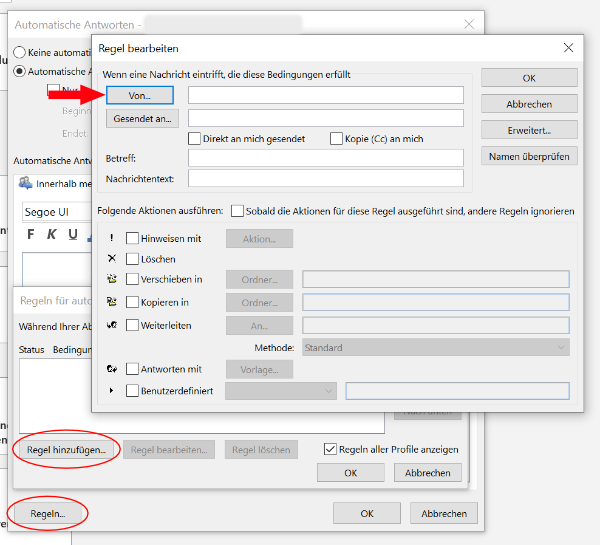Click the An... forward recipient button
Screen dimensions: 600x545
click(259, 326)
